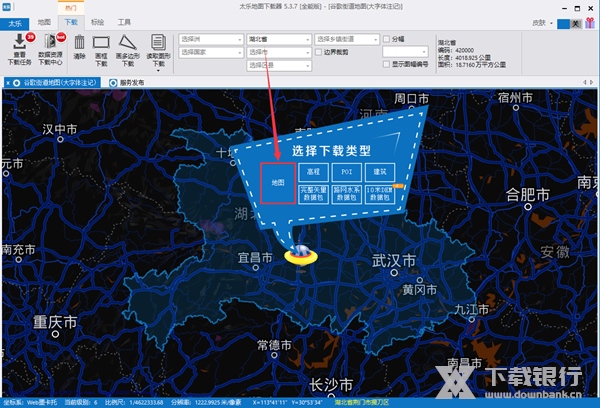Viewport: 600px width, 408px height.
Task: Open the 选择市 city dropdown
Action: coord(279,52)
